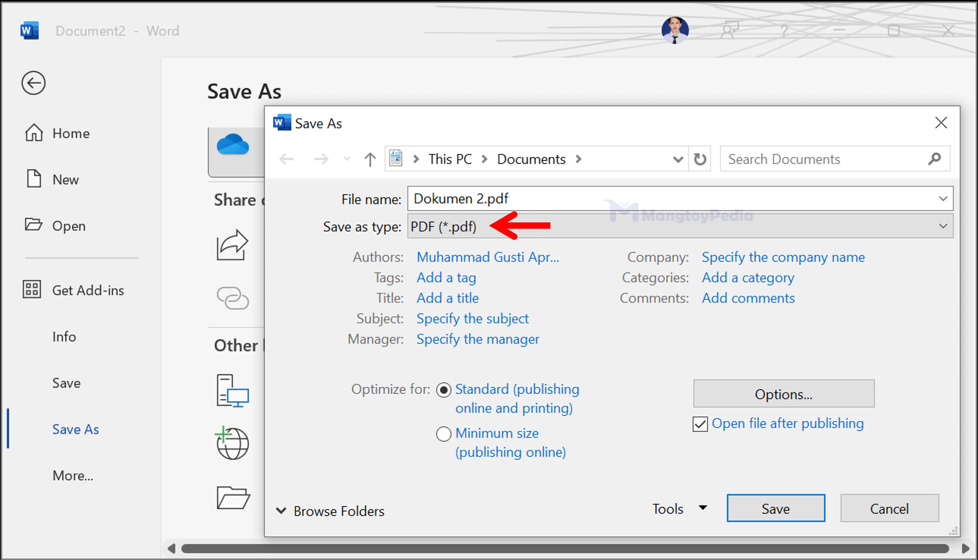Click the horizontal scrollbar at bottom

565,548
